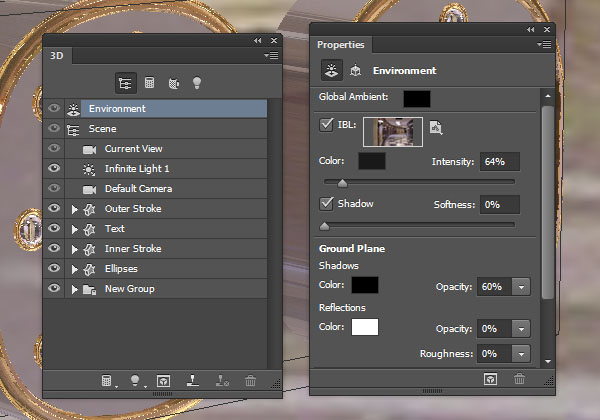This screenshot has width=600, height=420.
Task: Click Current View camera icon
Action: pyautogui.click(x=89, y=150)
